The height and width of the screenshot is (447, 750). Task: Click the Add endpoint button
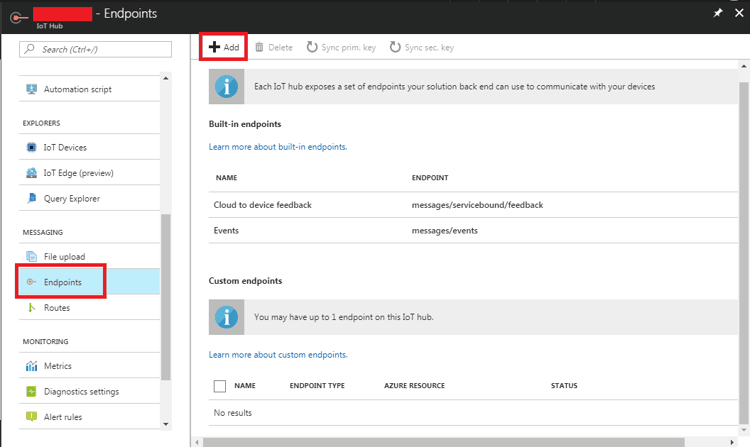point(224,47)
